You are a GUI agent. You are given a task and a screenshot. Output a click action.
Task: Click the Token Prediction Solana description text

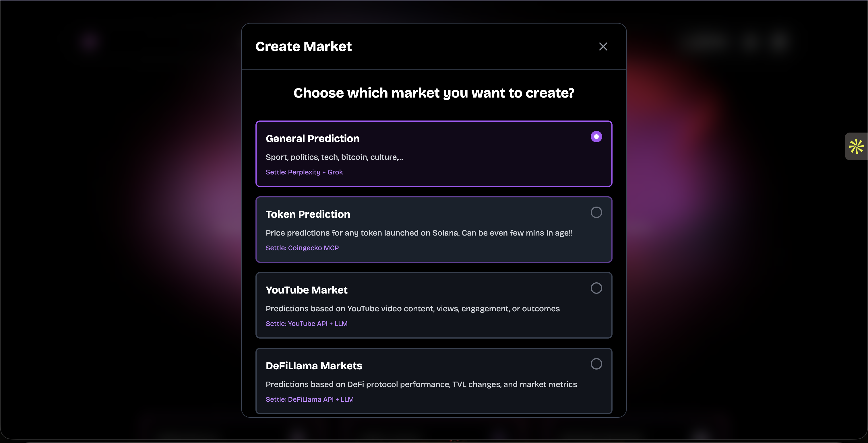(x=419, y=233)
